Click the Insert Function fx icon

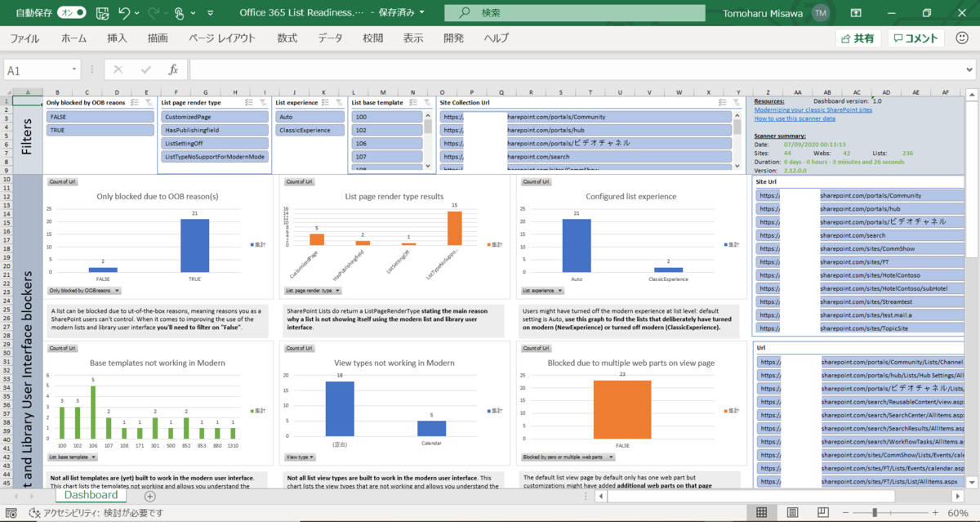[173, 70]
